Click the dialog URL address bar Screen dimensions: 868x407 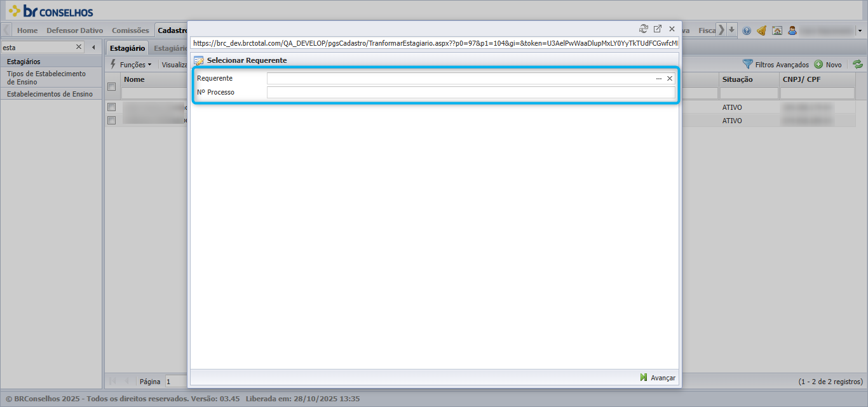[435, 44]
